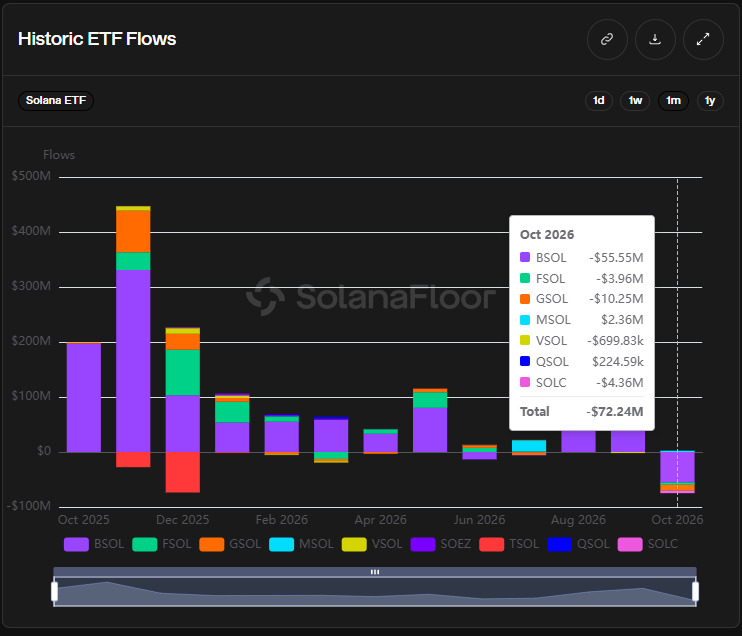Toggle SOLC legend entry
This screenshot has width=742, height=636.
[648, 544]
